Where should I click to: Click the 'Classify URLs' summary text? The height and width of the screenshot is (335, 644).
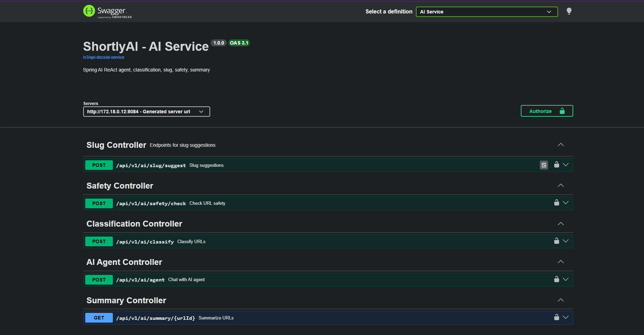(x=192, y=241)
